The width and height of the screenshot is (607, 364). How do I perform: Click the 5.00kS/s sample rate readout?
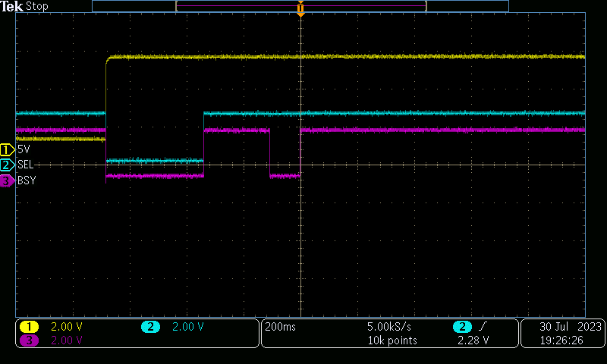389,327
